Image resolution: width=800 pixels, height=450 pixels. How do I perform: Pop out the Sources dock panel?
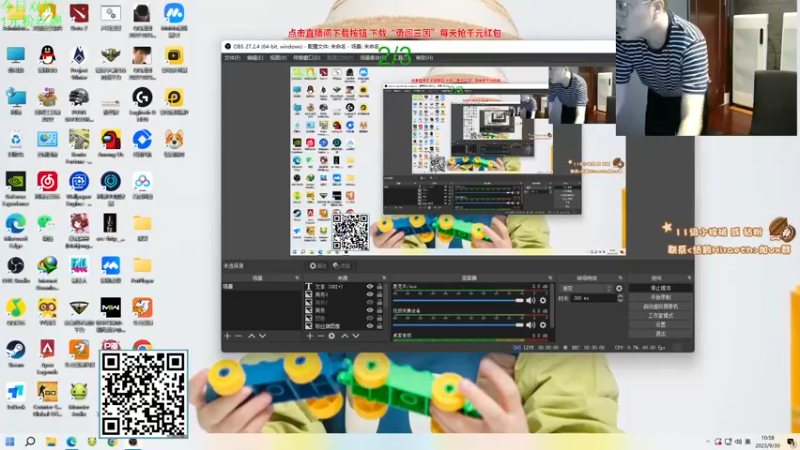pyautogui.click(x=384, y=278)
